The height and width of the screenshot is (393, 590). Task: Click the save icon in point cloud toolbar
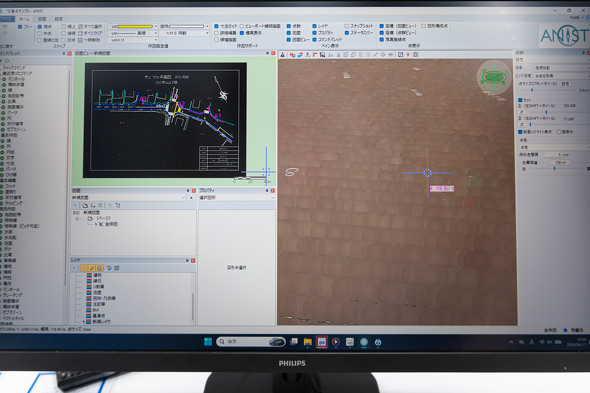click(x=322, y=55)
